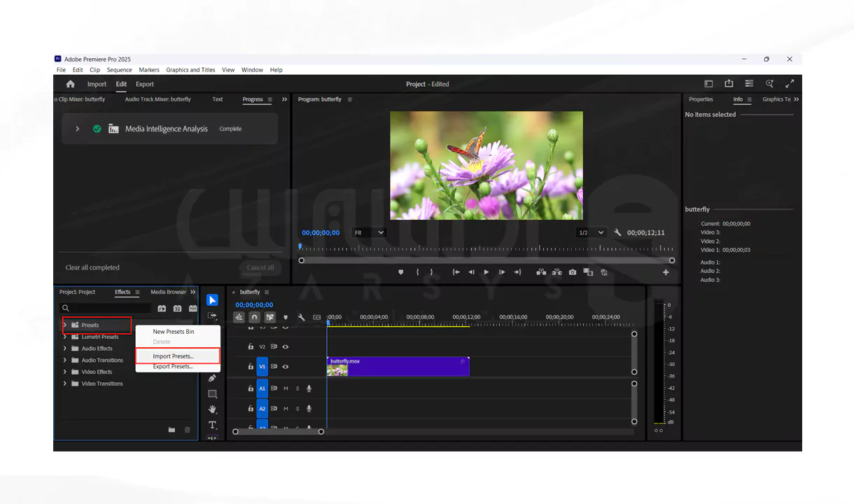Open Program monitor wrench settings

click(x=617, y=232)
